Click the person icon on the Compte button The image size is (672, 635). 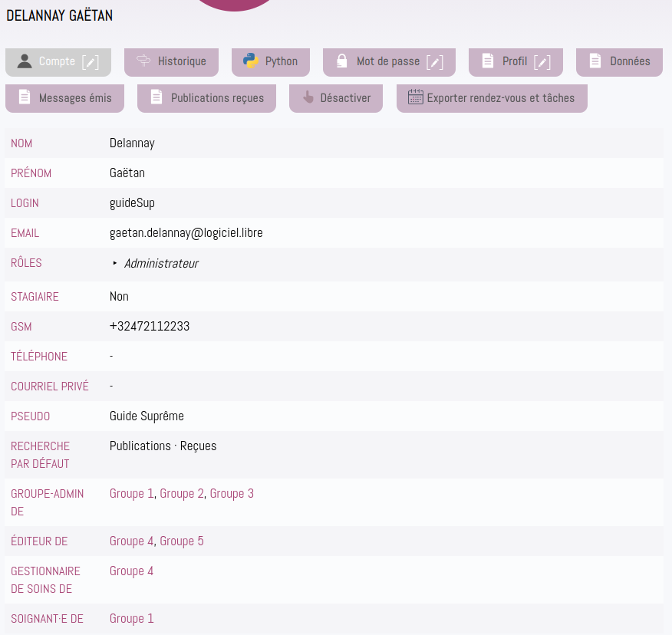tap(25, 61)
